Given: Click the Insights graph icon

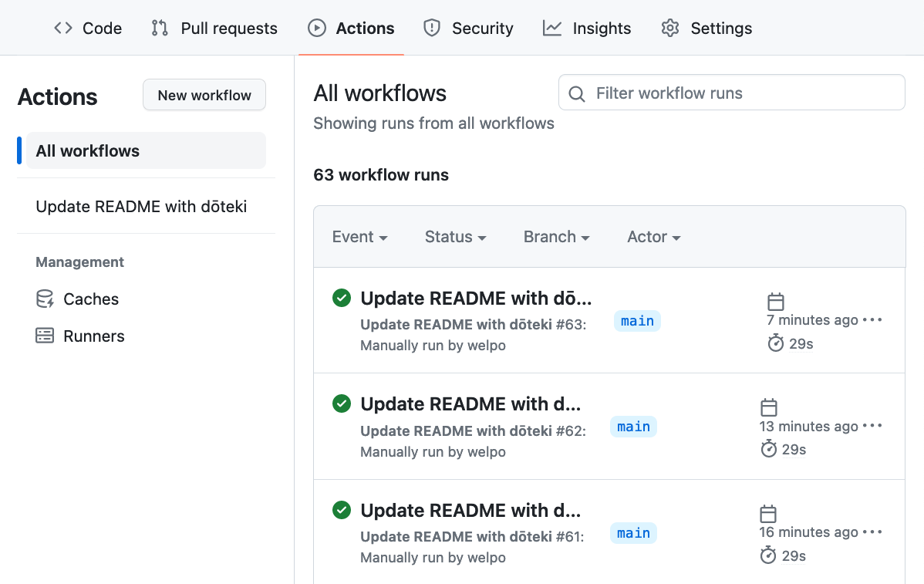Looking at the screenshot, I should pyautogui.click(x=552, y=29).
